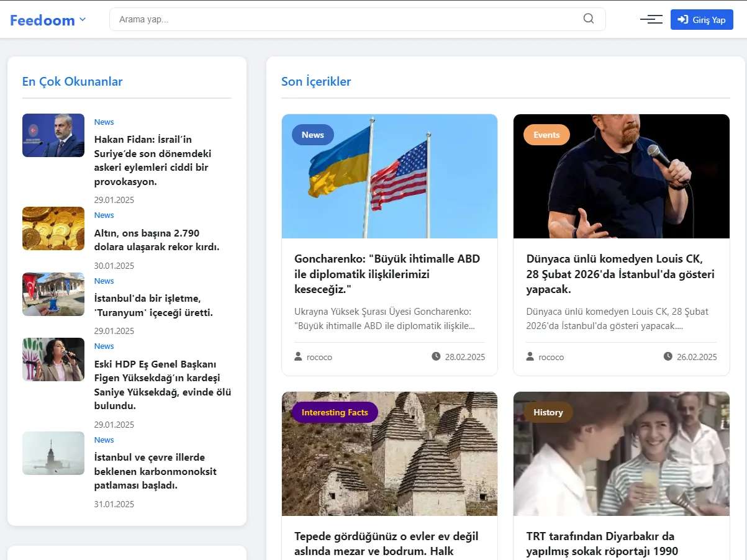Click the search magnifier icon
Viewport: 747px width, 560px height.
click(x=589, y=19)
